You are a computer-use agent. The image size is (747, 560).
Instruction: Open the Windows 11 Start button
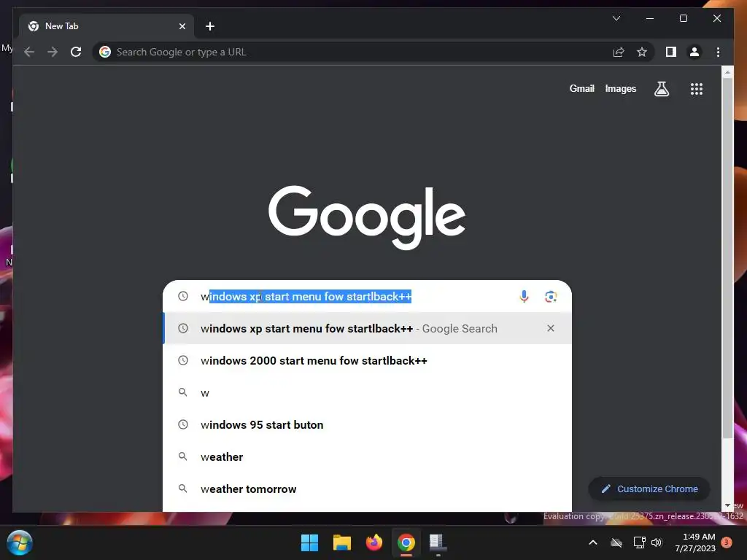pyautogui.click(x=309, y=542)
